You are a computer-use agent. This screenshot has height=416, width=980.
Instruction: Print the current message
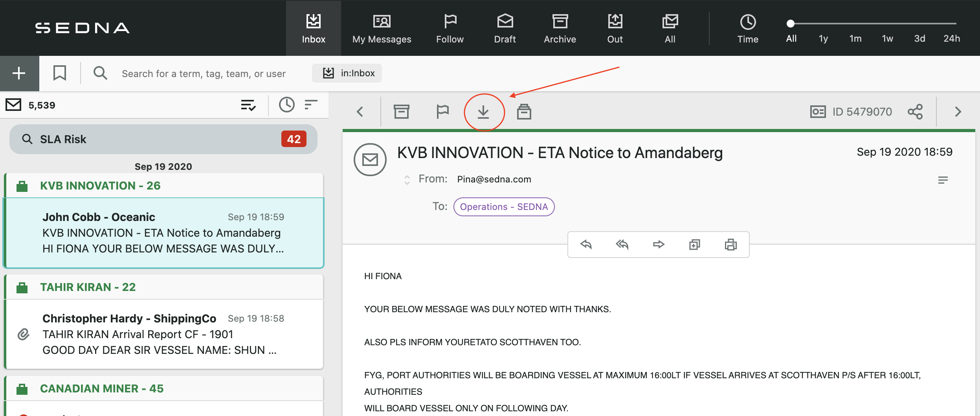730,244
